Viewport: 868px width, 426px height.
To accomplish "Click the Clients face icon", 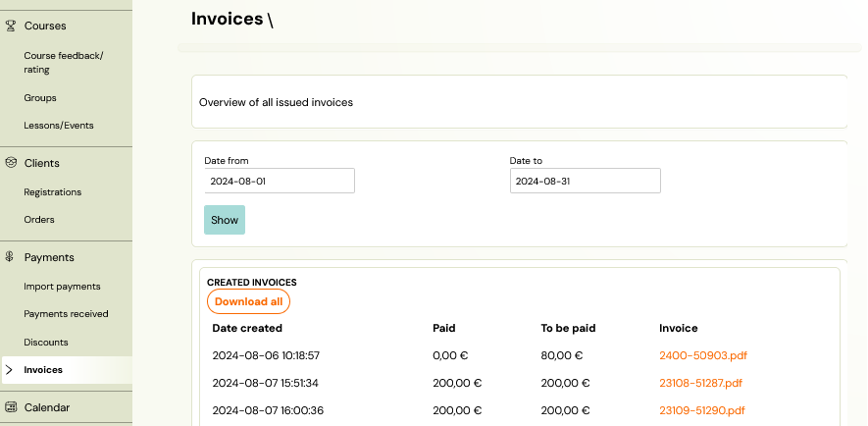I will click(10, 163).
